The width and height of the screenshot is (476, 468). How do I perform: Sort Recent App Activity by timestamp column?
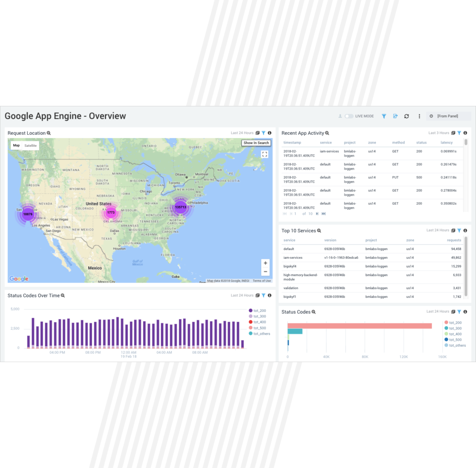[x=292, y=143]
